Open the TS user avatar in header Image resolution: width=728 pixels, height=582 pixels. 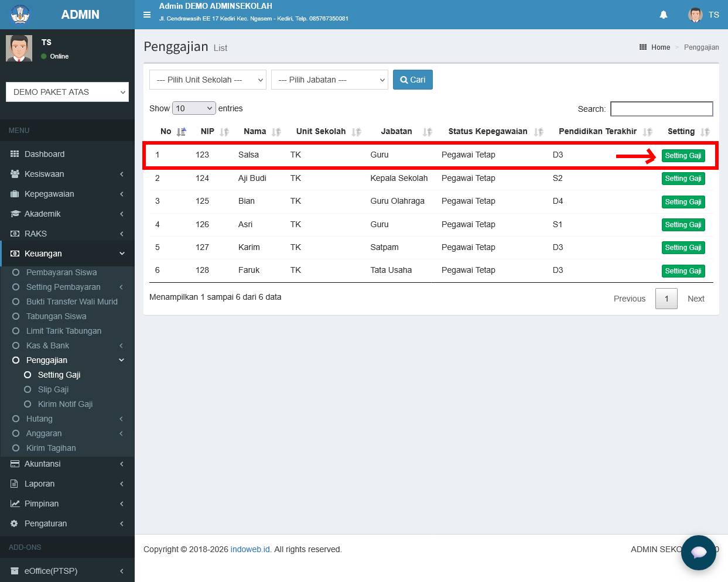point(695,15)
